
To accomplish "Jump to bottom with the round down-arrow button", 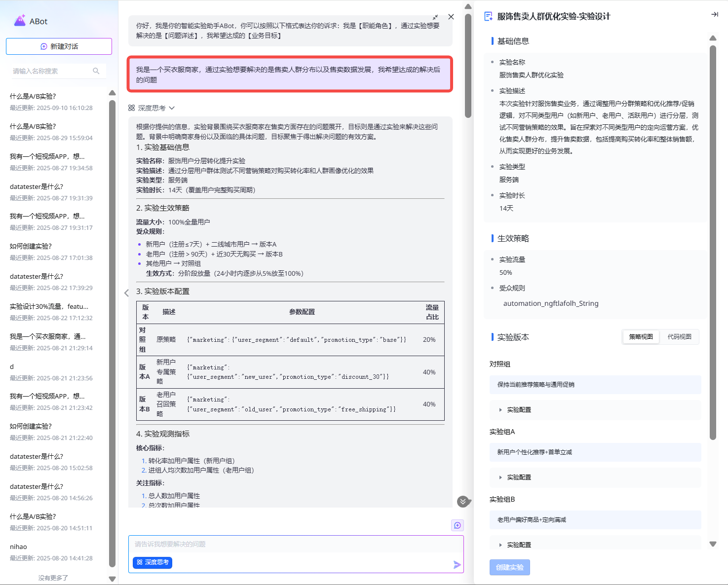I will [462, 502].
